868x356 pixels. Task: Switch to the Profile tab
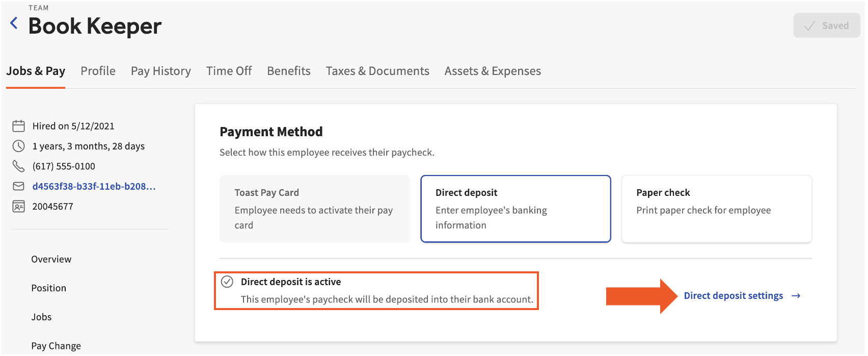point(98,71)
